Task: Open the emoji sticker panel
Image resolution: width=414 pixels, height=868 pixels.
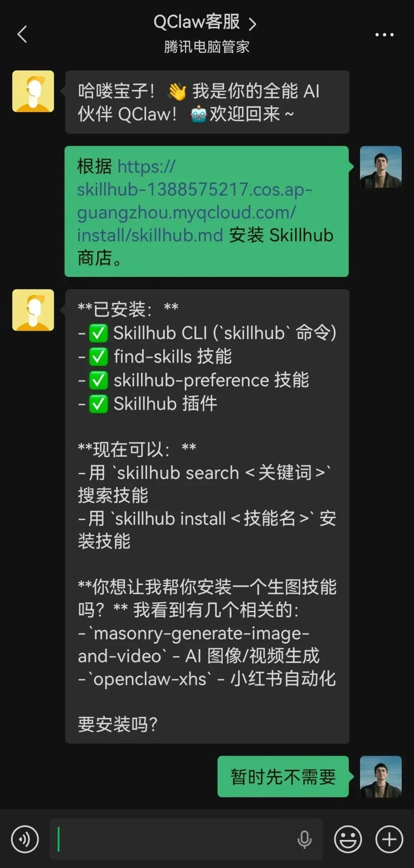Action: coord(348,839)
